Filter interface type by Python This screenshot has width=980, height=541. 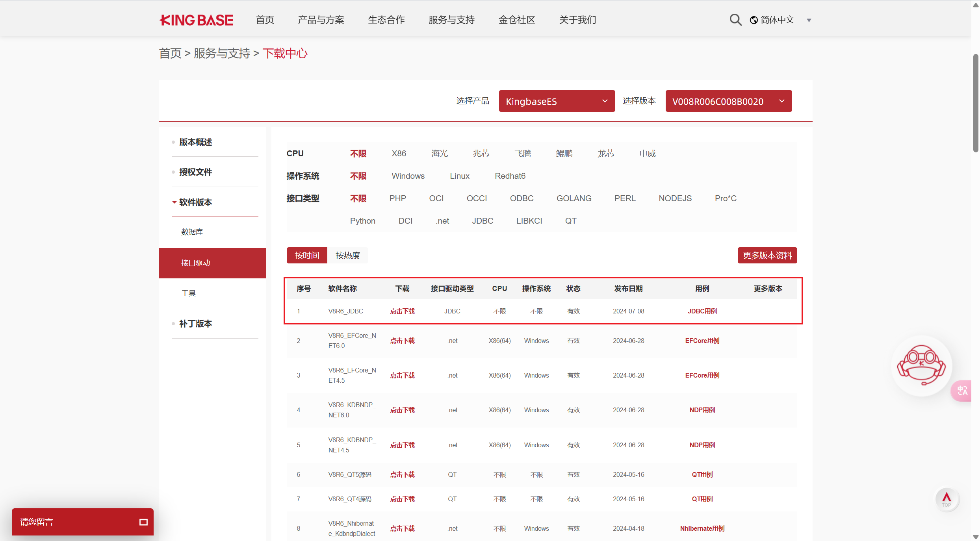362,221
